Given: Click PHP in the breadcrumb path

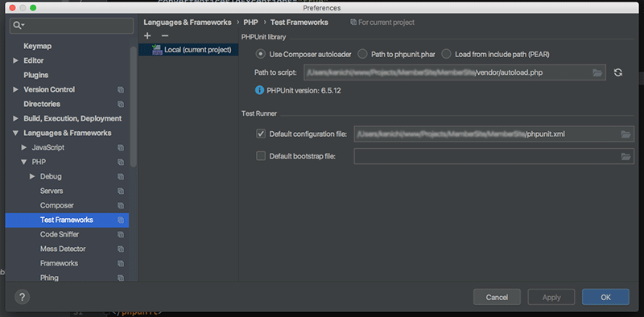Looking at the screenshot, I should tap(250, 23).
